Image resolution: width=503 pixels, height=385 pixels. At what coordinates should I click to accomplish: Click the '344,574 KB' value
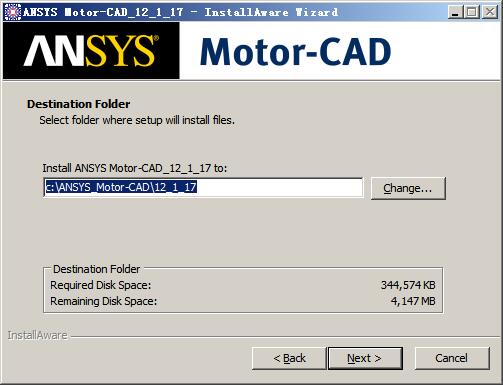tap(408, 285)
